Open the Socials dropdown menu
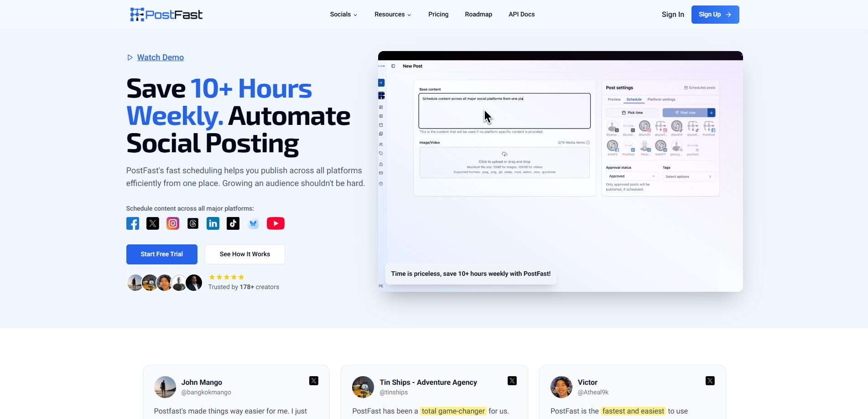868x419 pixels. click(343, 14)
